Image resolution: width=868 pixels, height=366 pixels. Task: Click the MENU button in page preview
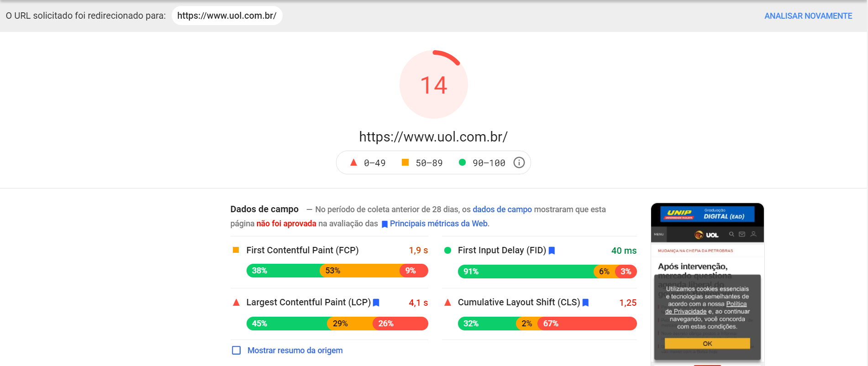pyautogui.click(x=659, y=234)
